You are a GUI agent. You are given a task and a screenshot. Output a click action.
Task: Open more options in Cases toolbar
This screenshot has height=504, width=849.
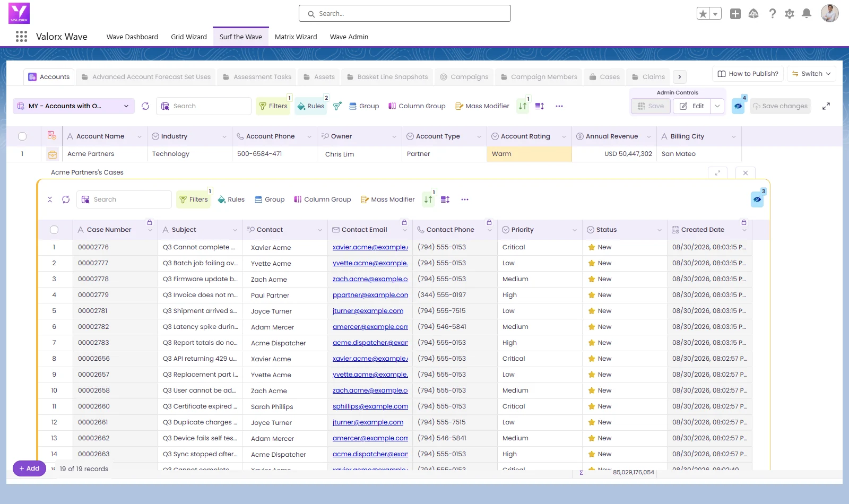pos(465,199)
